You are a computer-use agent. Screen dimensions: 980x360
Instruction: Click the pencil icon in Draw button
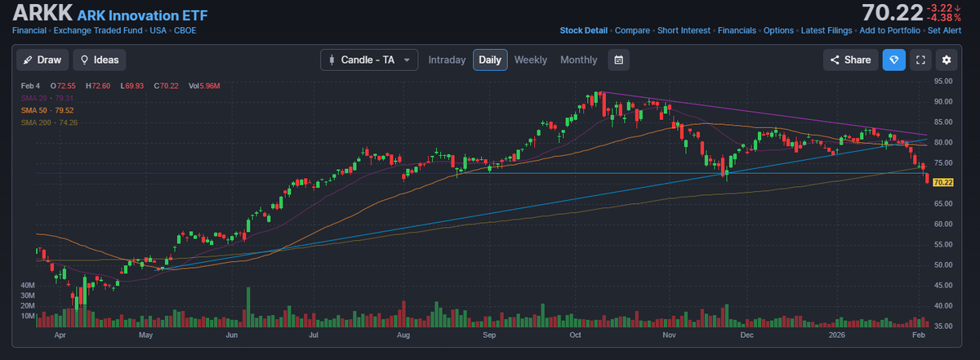coord(29,60)
